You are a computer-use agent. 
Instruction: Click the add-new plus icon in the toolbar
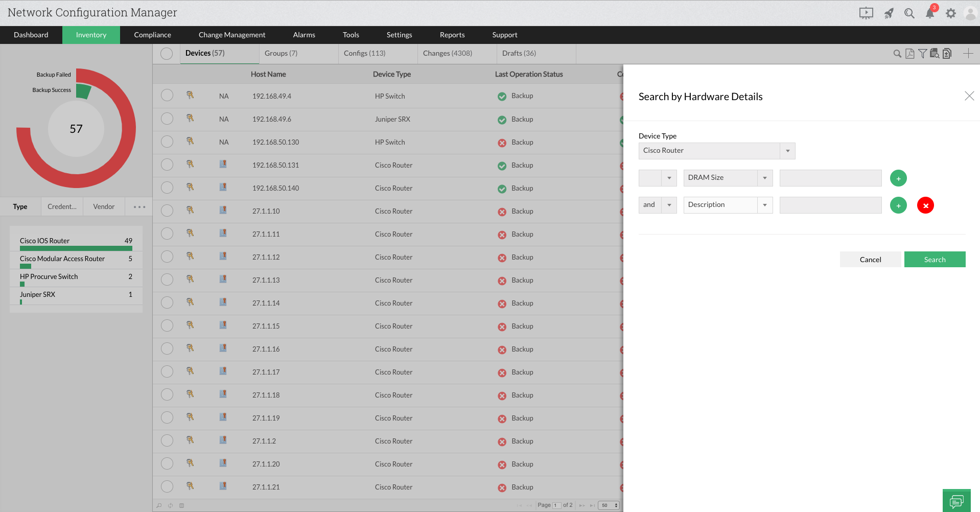[x=967, y=53]
